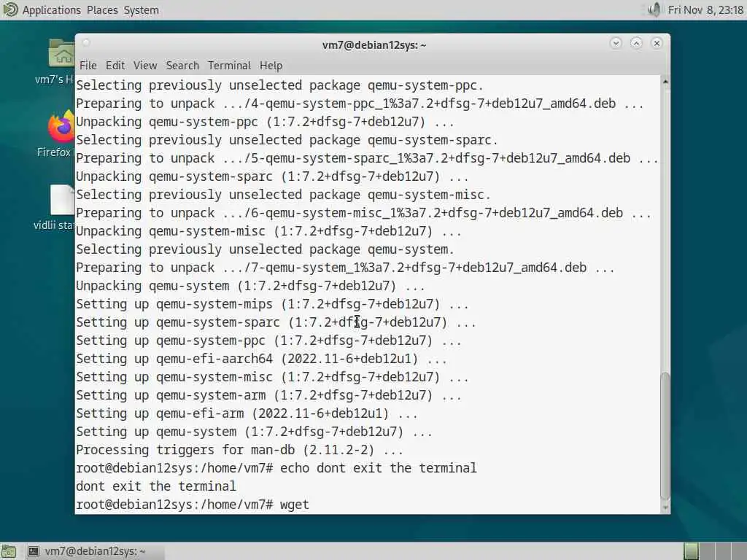The image size is (747, 560).
Task: Click 'Setting up qemu-efi-aarch64' line
Action: pos(262,359)
